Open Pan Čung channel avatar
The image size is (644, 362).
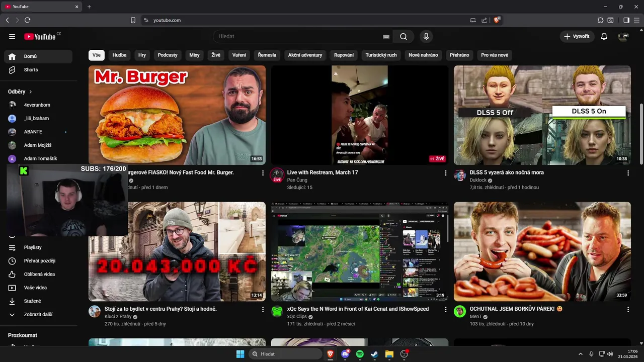pos(277,175)
